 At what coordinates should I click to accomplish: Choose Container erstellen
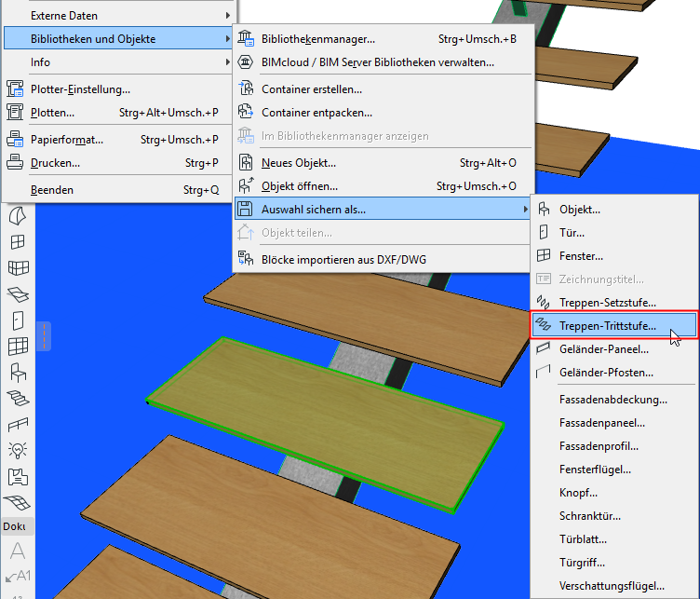click(x=383, y=89)
